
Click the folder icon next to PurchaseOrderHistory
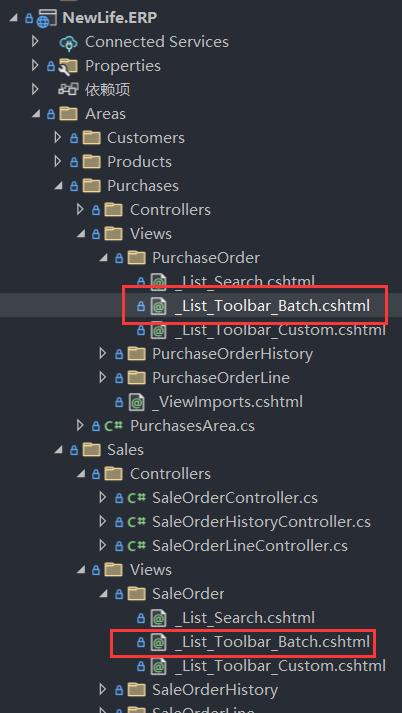136,354
